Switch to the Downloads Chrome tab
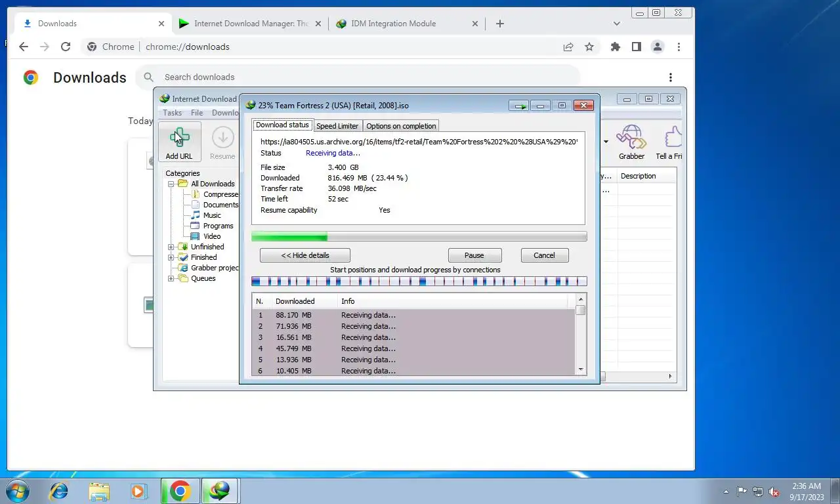840x504 pixels. [92, 24]
